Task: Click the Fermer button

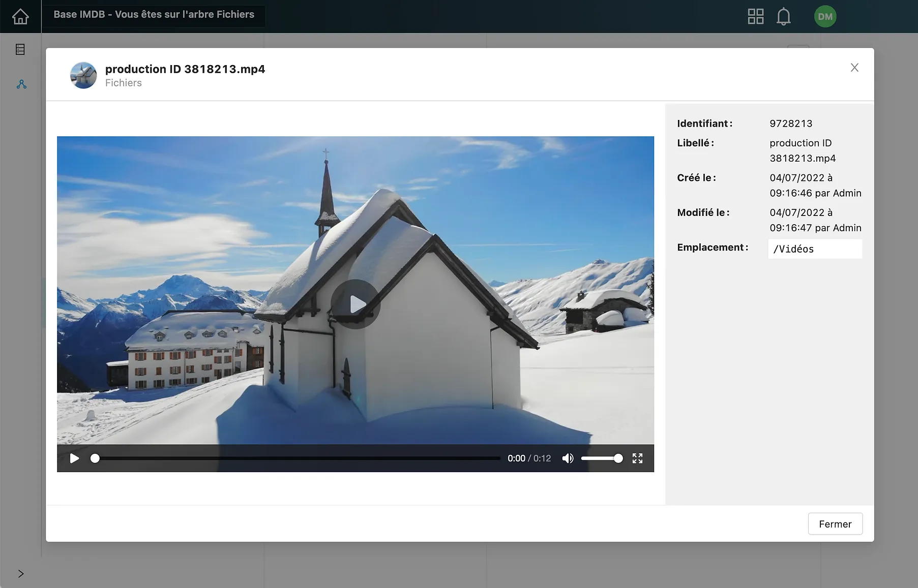Action: tap(835, 524)
